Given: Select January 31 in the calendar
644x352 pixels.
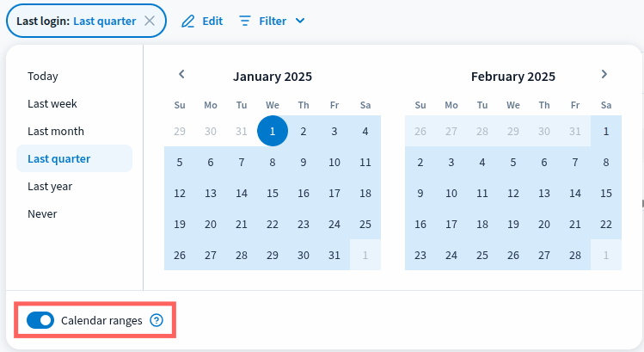Looking at the screenshot, I should click(334, 255).
